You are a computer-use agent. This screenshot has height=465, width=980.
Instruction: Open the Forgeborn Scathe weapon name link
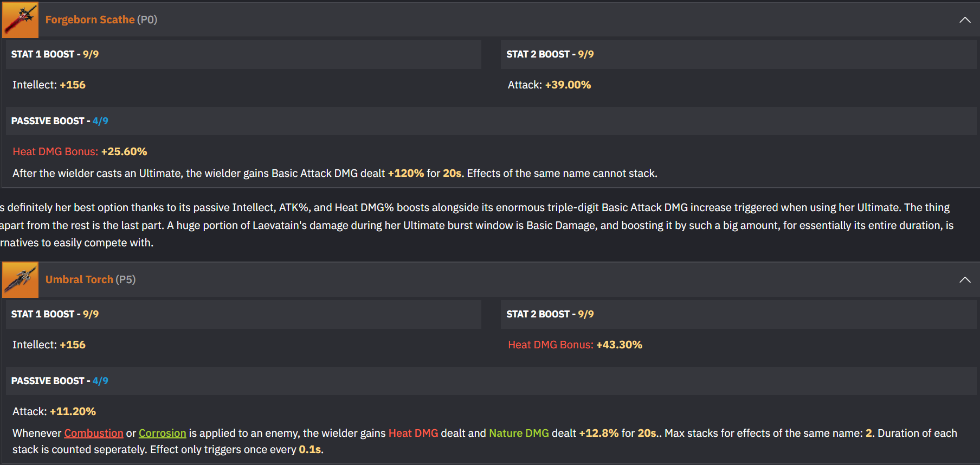pyautogui.click(x=89, y=20)
